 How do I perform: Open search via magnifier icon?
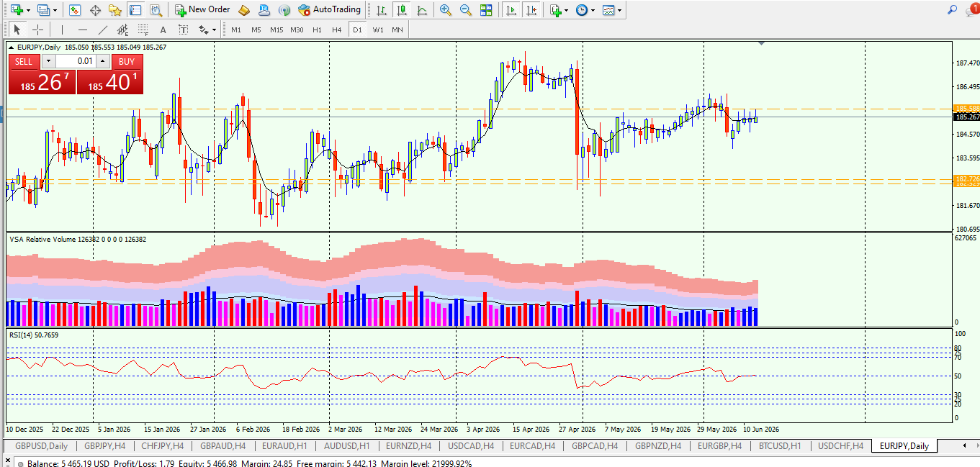(952, 9)
